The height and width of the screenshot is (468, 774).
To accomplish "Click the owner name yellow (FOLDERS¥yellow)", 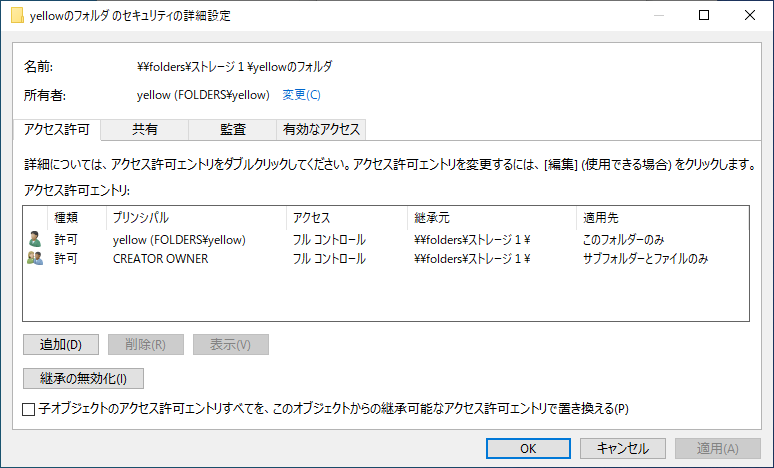I will coord(203,95).
